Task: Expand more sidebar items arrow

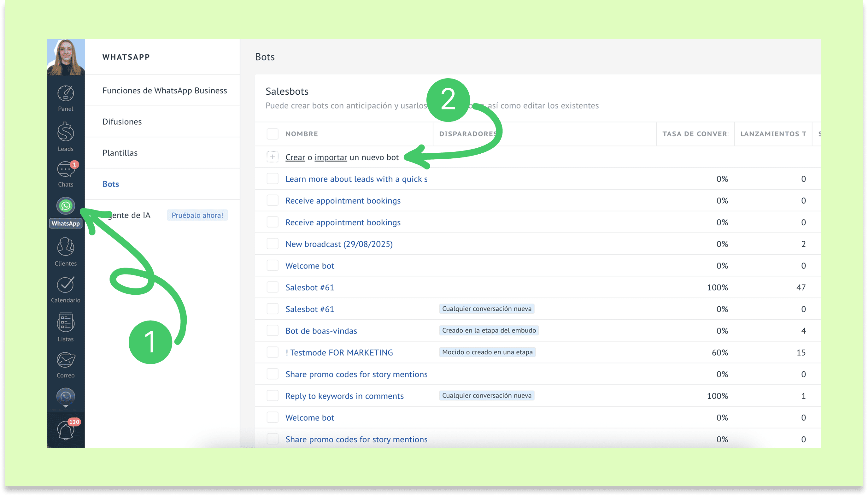Action: point(65,406)
